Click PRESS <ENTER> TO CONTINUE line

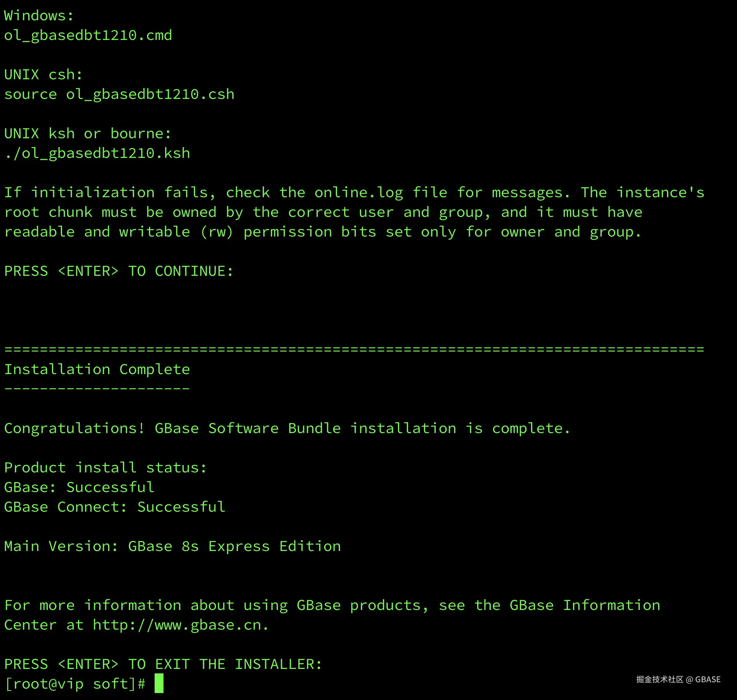pos(119,271)
